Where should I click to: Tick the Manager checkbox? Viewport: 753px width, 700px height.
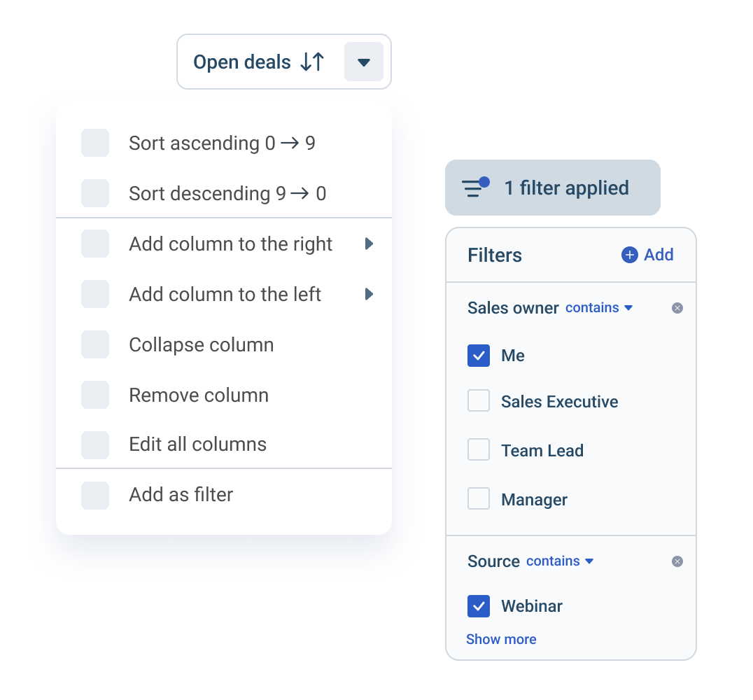point(479,499)
